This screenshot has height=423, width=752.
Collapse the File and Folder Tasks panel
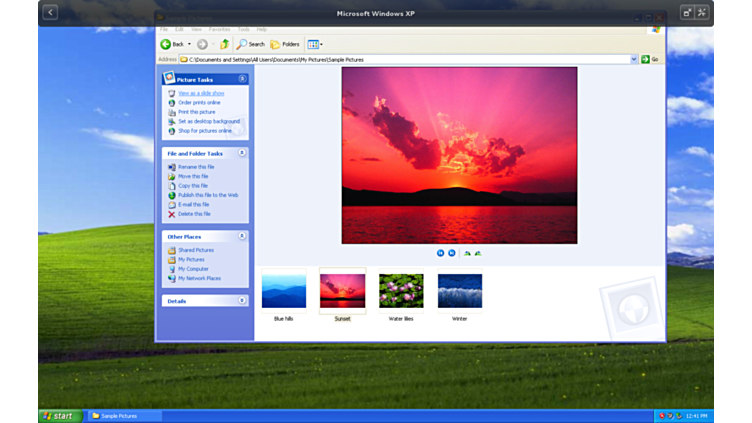click(242, 153)
